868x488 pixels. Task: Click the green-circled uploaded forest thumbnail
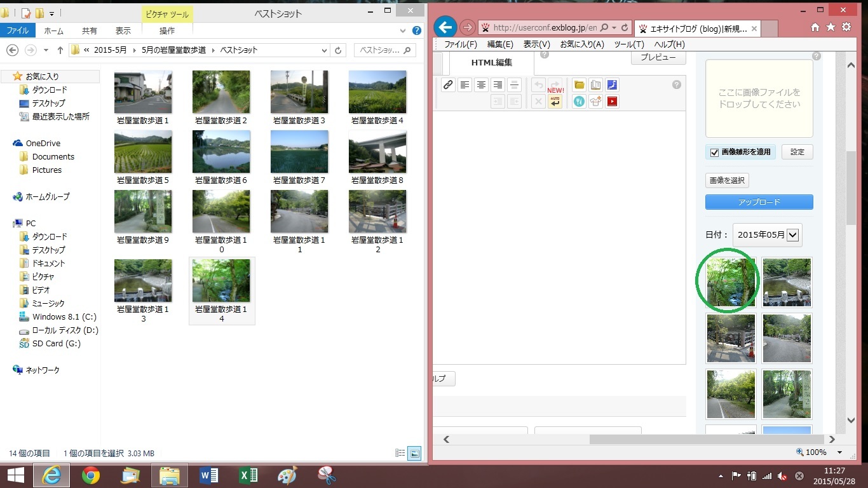(731, 281)
